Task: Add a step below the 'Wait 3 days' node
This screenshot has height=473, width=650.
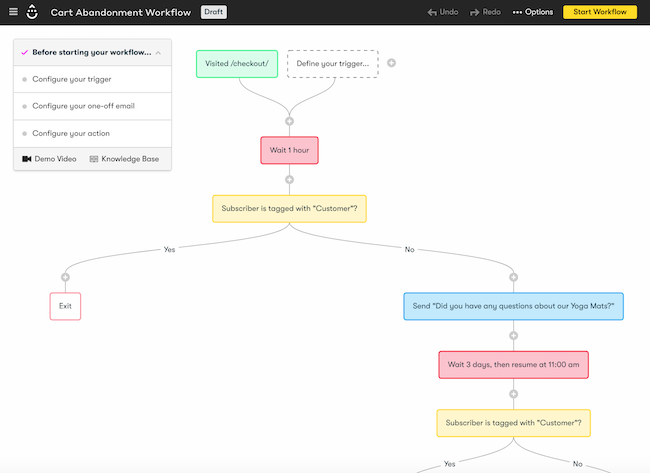Action: point(513,394)
